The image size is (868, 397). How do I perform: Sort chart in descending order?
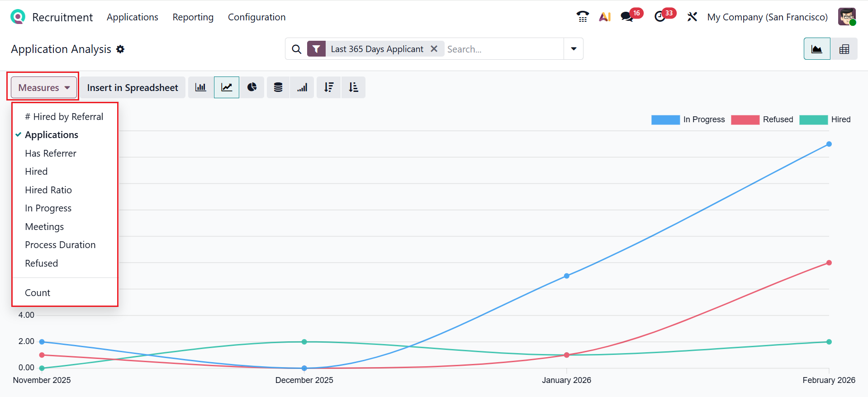329,87
